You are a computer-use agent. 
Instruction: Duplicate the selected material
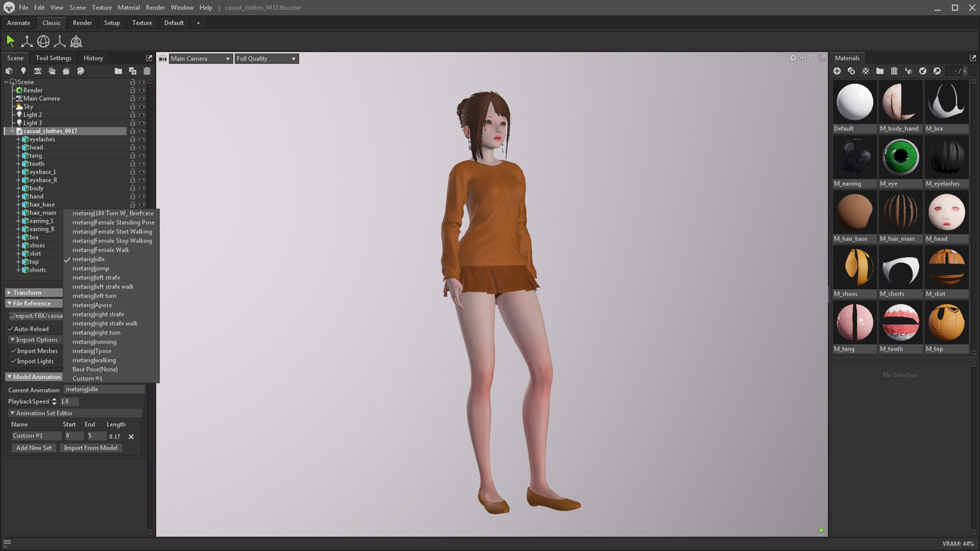(851, 71)
